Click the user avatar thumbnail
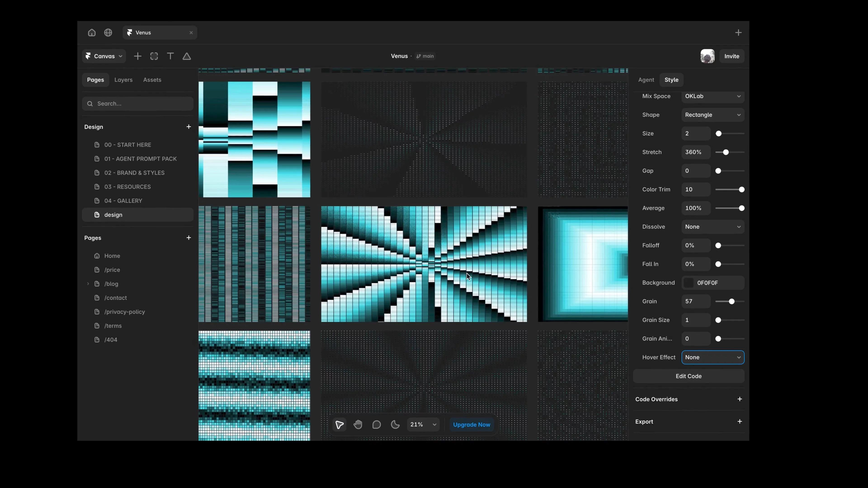The width and height of the screenshot is (868, 488). pos(707,56)
